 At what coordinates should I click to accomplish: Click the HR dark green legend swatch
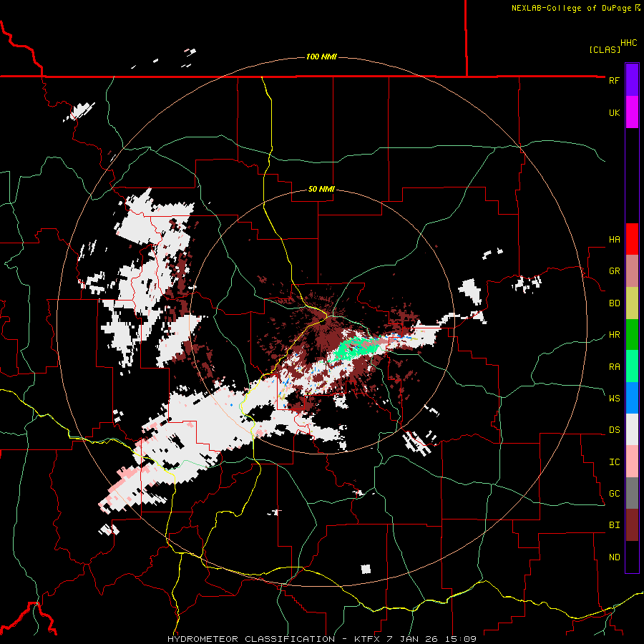click(x=632, y=335)
